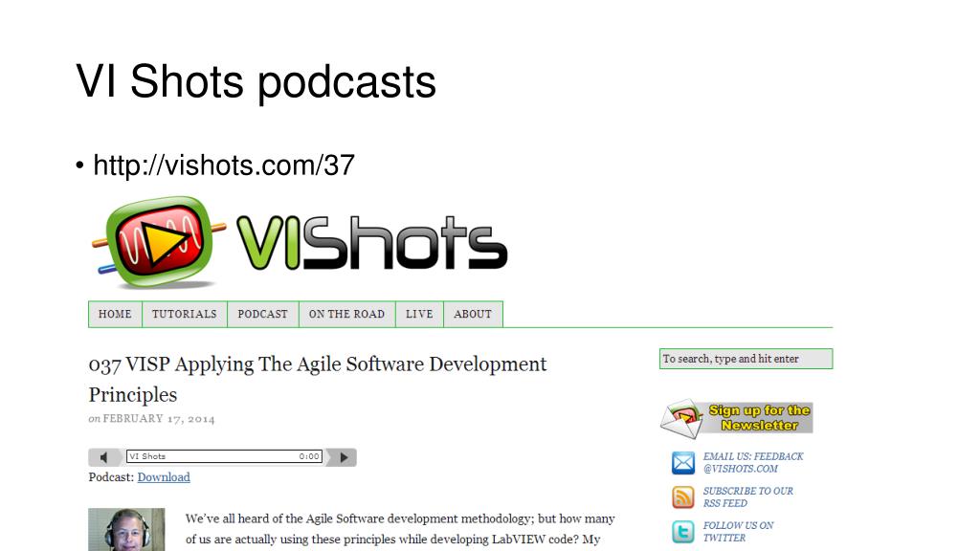Click the speaker icon on audio player

tap(103, 457)
